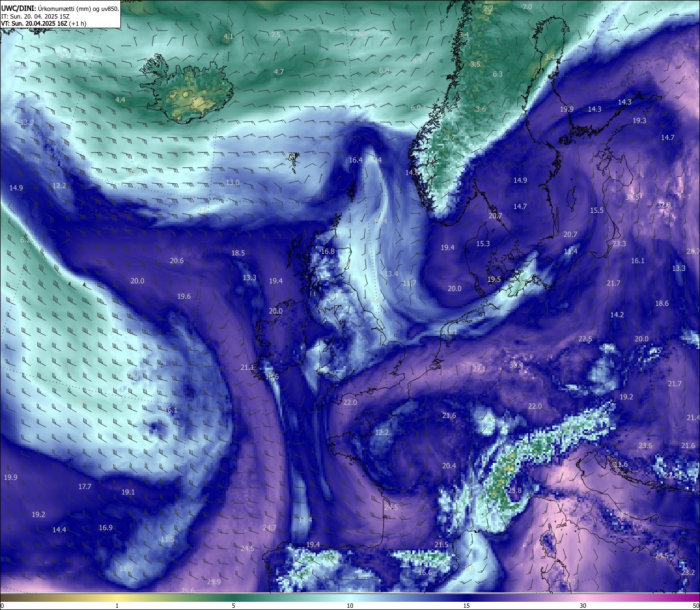This screenshot has width=700, height=610.
Task: Click the 21.5 value on the map
Action: pyautogui.click(x=441, y=545)
